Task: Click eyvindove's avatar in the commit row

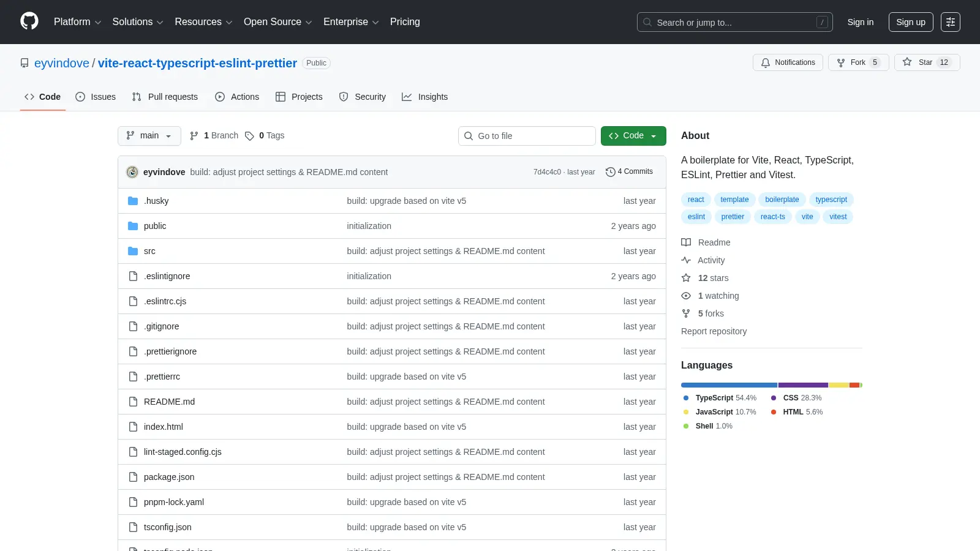Action: tap(132, 172)
